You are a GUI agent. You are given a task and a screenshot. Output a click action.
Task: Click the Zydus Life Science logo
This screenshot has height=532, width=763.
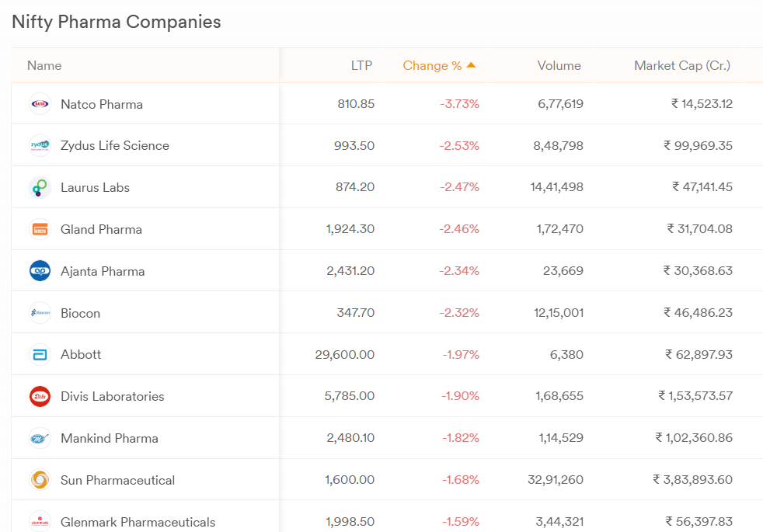pos(40,145)
